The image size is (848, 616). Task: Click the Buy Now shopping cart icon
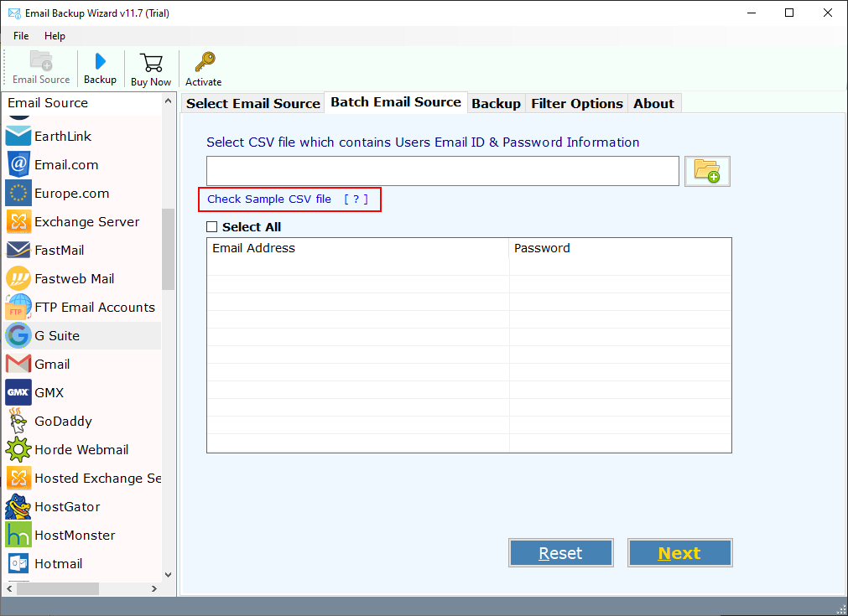(152, 62)
